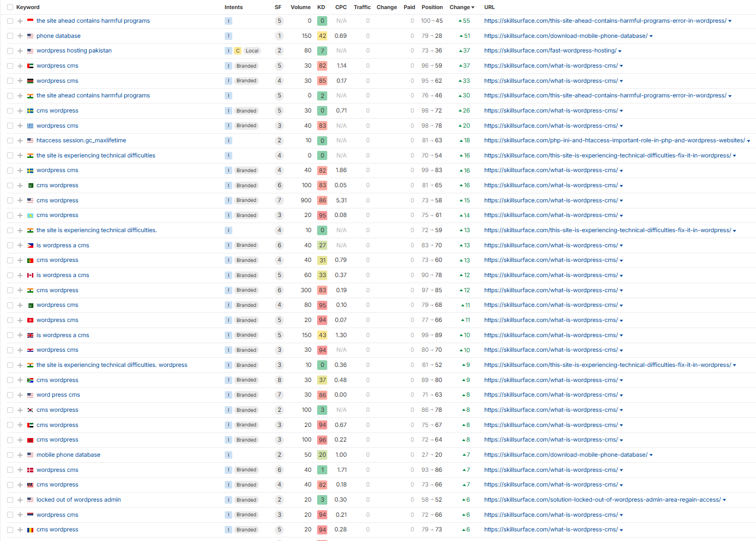This screenshot has width=756, height=541.
Task: Check the box for phone database
Action: point(10,36)
